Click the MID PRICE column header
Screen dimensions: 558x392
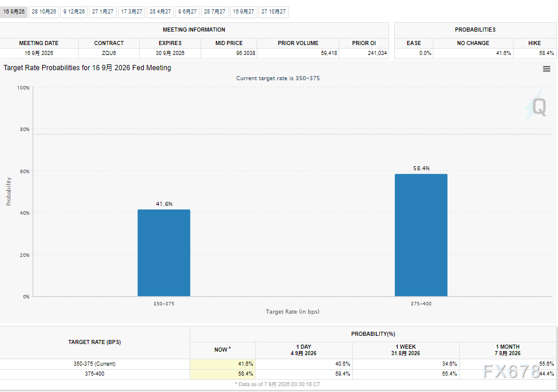(x=229, y=43)
